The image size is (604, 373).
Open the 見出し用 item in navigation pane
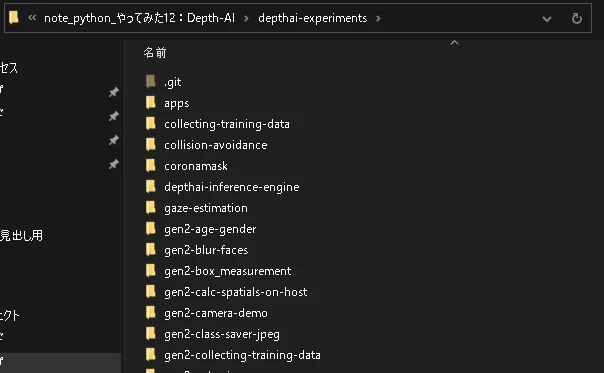point(21,235)
